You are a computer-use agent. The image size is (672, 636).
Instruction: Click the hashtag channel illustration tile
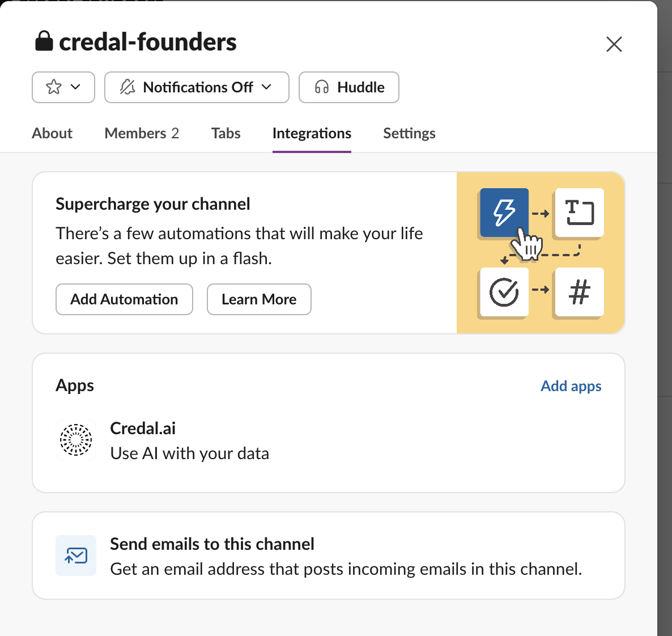tap(579, 292)
